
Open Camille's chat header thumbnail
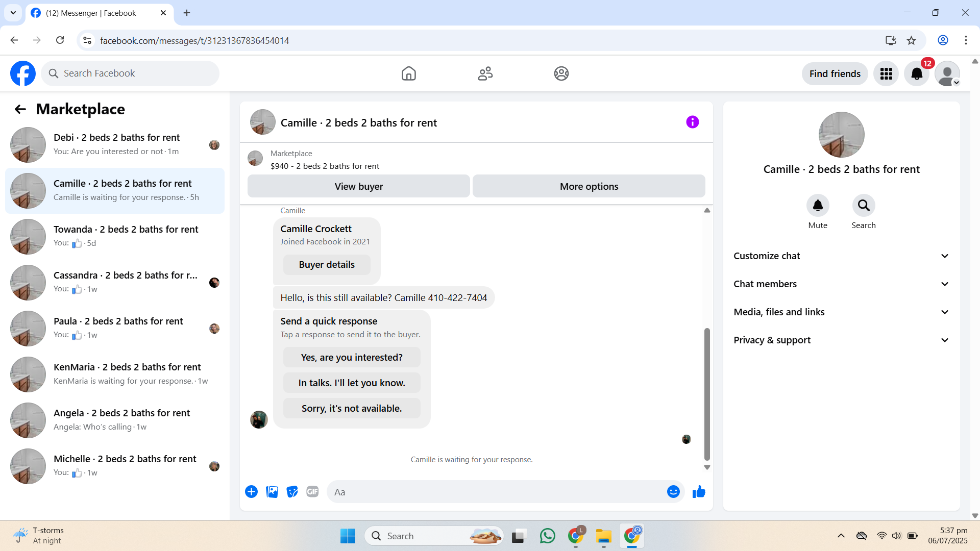(x=263, y=122)
